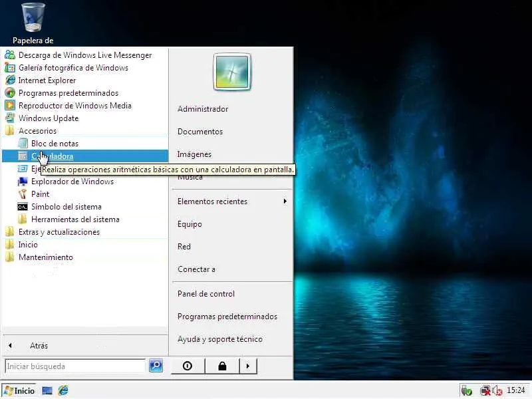Click the Explorador de Windows icon
This screenshot has height=399, width=532.
pyautogui.click(x=23, y=182)
